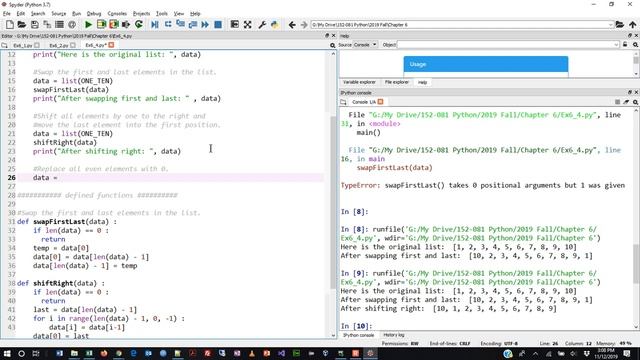Open Source Console dropdown in Help
This screenshot has width=640, height=360.
point(365,44)
